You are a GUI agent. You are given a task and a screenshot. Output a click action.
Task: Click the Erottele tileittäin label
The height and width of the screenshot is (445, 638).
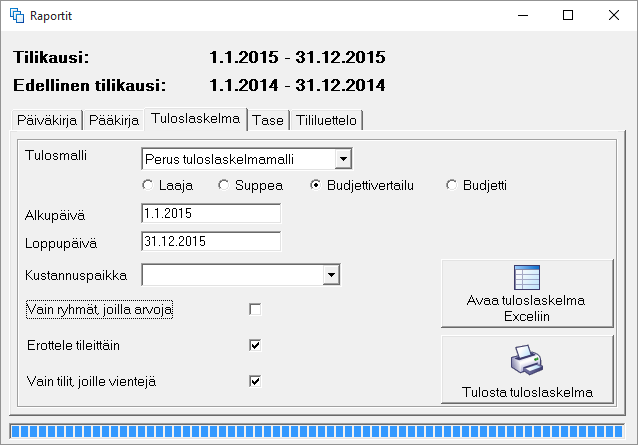click(x=74, y=345)
